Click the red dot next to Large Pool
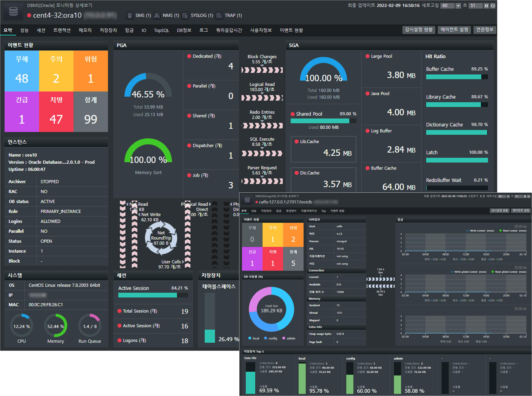Viewport: 532px width, 396px height. [367, 56]
